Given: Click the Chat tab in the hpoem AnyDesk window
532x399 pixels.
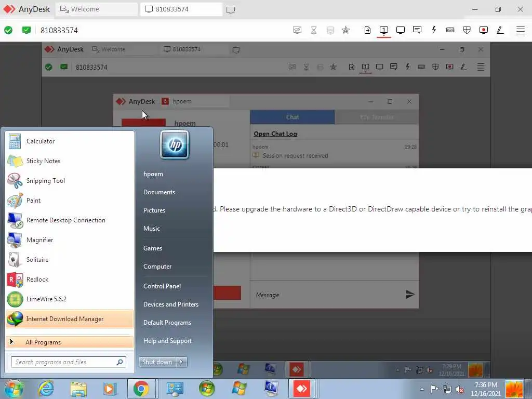Looking at the screenshot, I should tap(292, 117).
